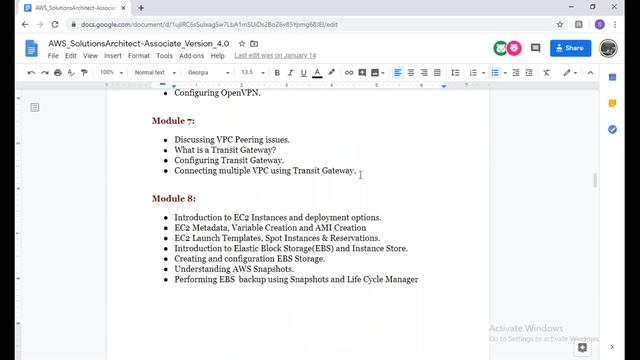Add a comment using toolbar icon
This screenshot has width=640, height=360.
[x=362, y=73]
